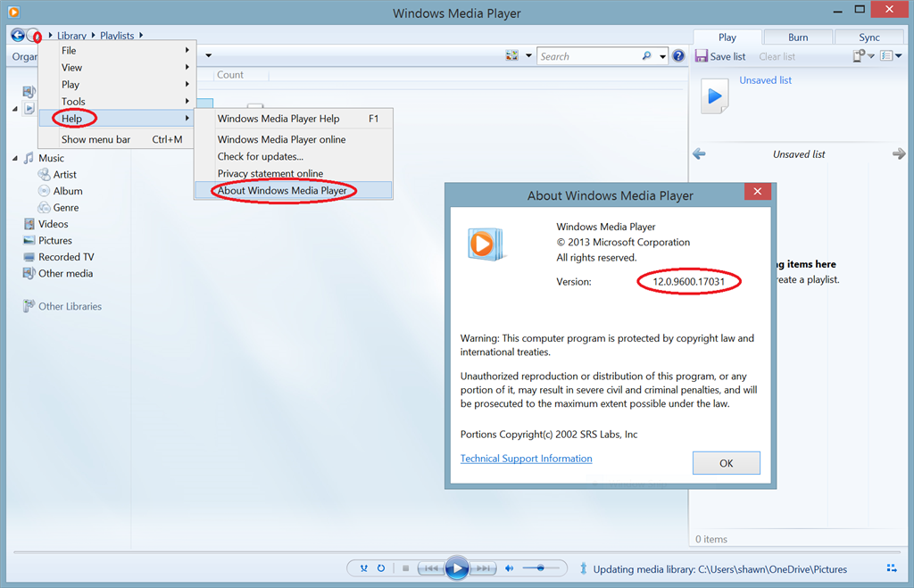914x588 pixels.
Task: Choose Windows Media Player online
Action: pos(294,139)
